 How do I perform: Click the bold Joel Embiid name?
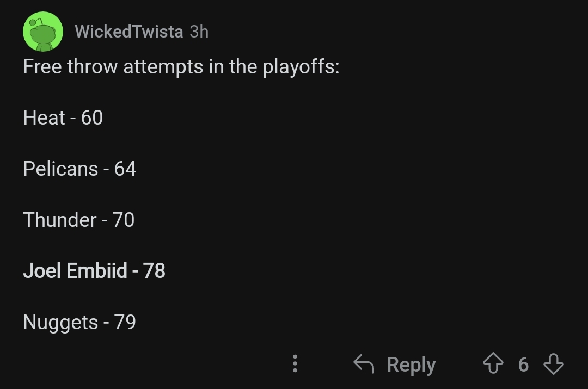[75, 270]
